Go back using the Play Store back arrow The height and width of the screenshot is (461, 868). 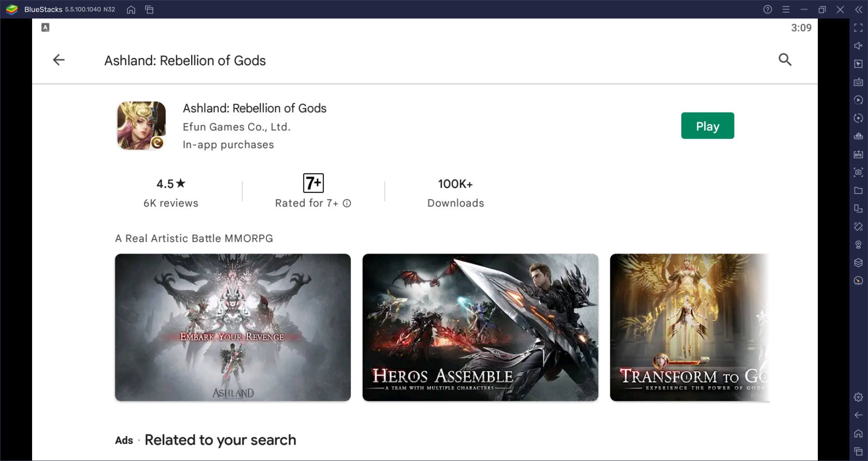(59, 60)
